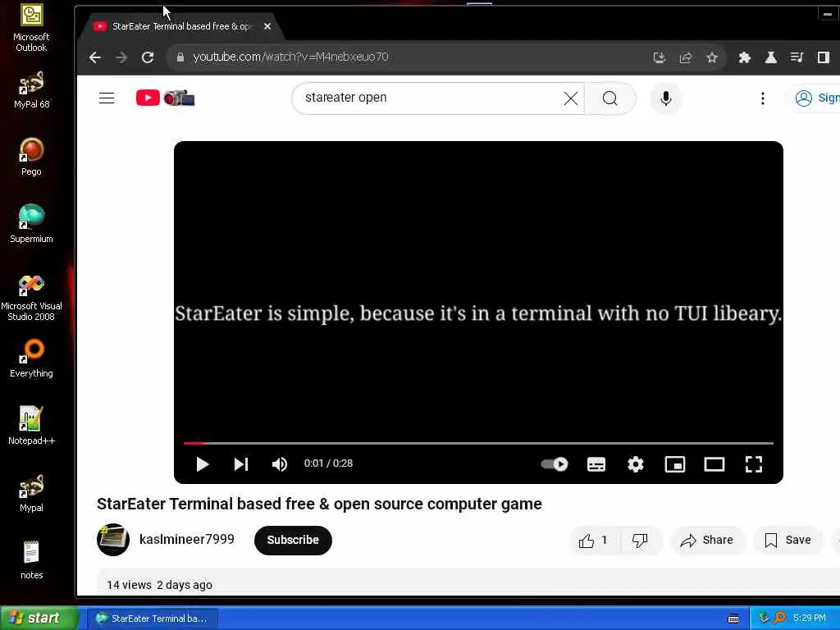The width and height of the screenshot is (840, 630).
Task: Open the YouTube hamburger guide menu
Action: [x=107, y=98]
